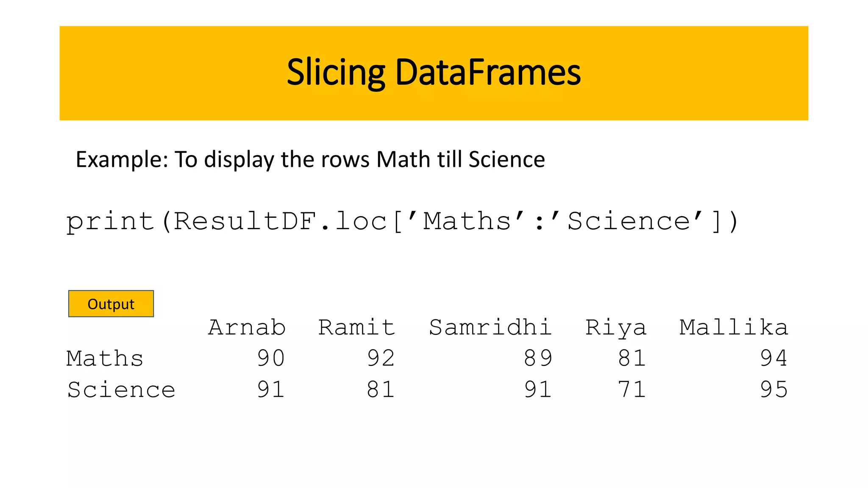Select the Ramit column header
Viewport: 868px width, 488px height.
357,327
